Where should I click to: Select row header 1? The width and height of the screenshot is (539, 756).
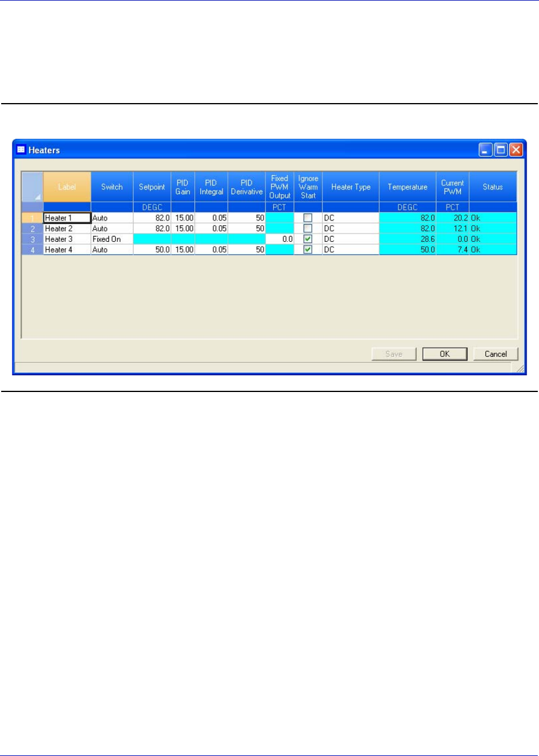(32, 218)
